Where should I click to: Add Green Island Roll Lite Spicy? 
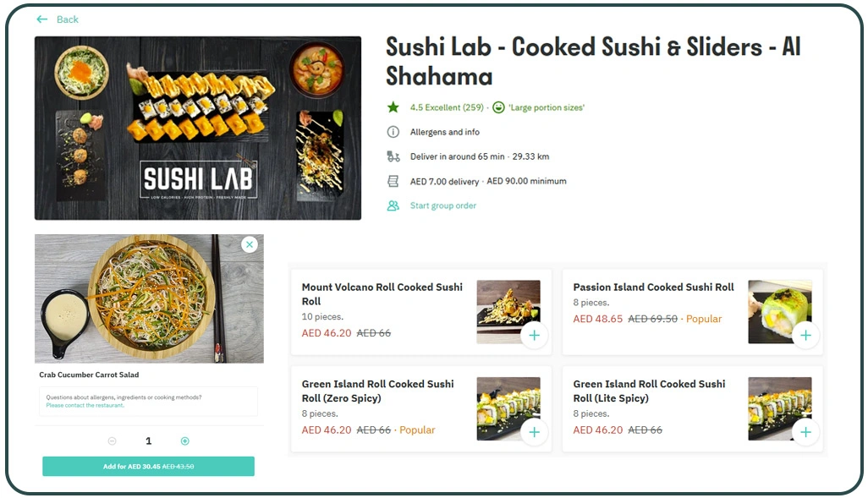tap(805, 433)
